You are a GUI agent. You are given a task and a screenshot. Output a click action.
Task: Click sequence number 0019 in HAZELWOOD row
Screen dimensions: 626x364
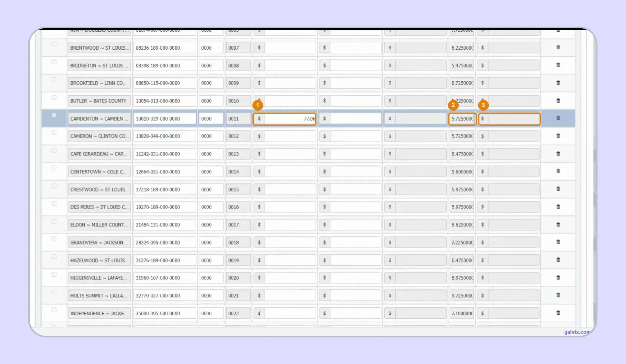(x=238, y=260)
